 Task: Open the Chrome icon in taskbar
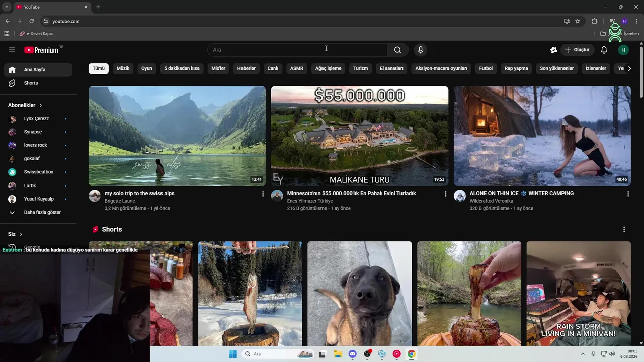[412, 354]
